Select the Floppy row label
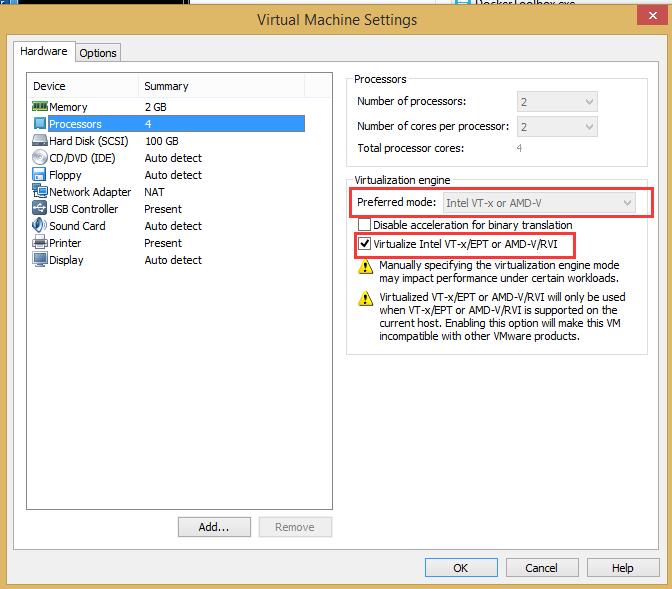The width and height of the screenshot is (672, 589). tap(65, 175)
